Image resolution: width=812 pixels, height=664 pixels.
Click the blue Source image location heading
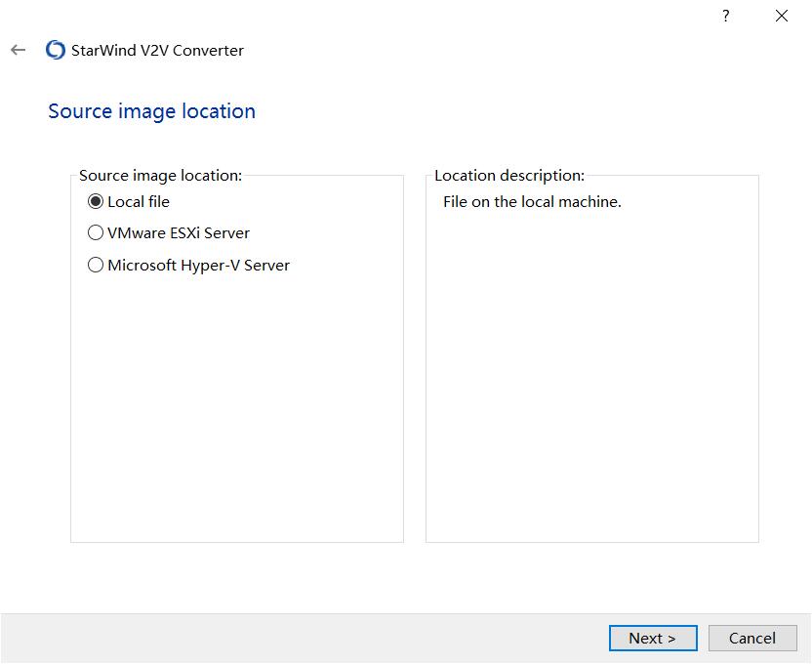[x=151, y=111]
